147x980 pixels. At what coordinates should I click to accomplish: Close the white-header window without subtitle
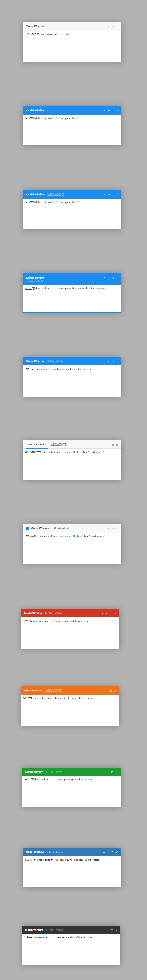tap(117, 27)
